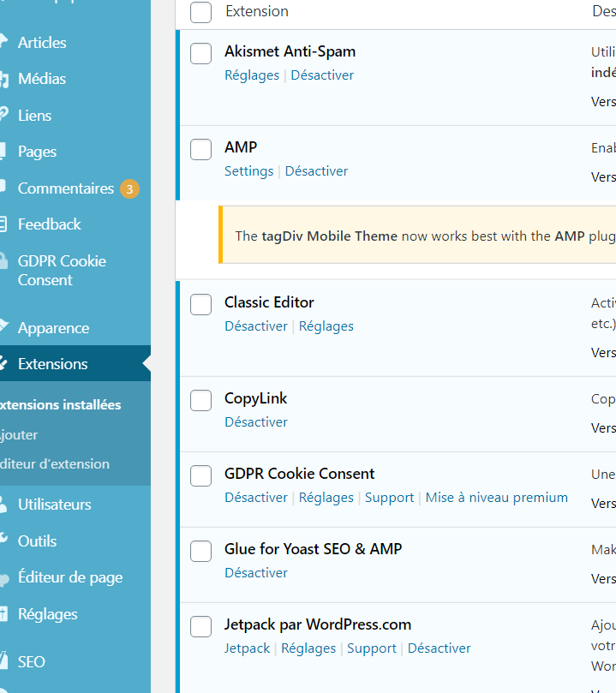Open the SEO sidebar menu
The height and width of the screenshot is (693, 616).
[x=32, y=662]
